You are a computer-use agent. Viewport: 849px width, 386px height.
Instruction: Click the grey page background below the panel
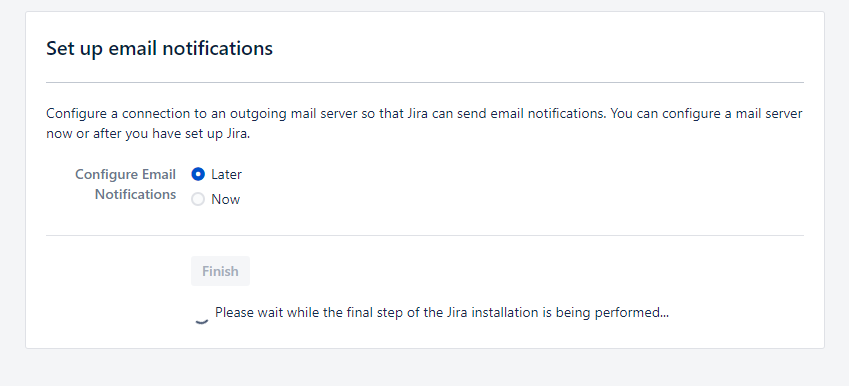424,368
